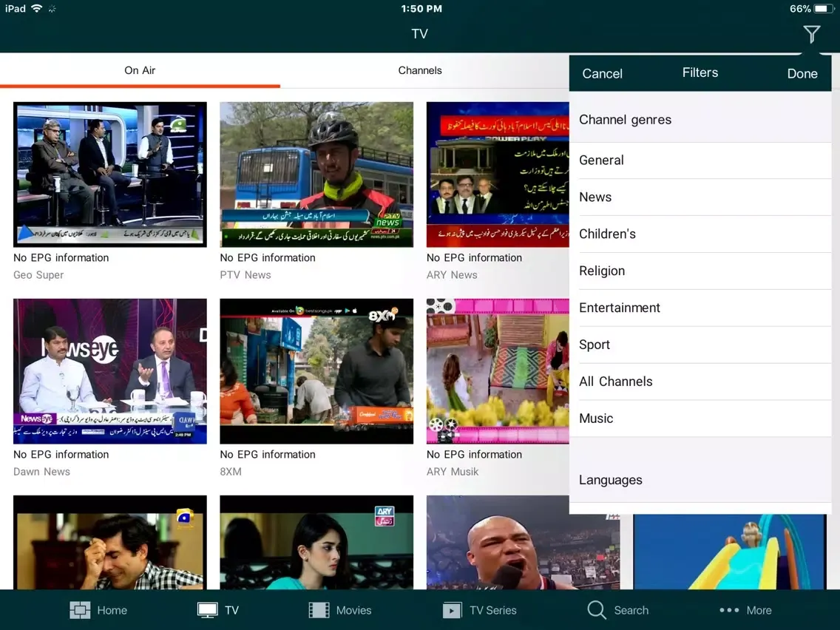
Task: Select the News genre filter
Action: [x=700, y=197]
